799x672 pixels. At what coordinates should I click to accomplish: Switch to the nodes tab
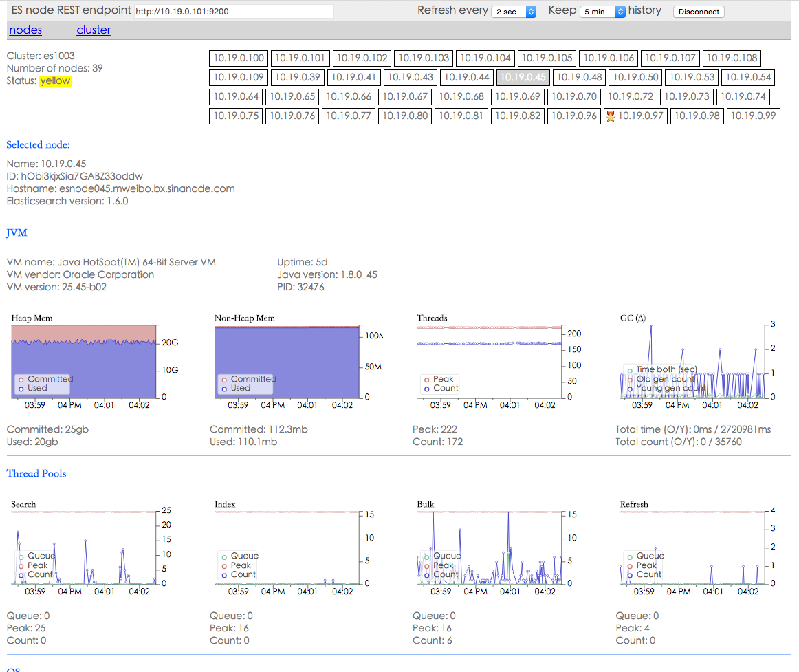[x=25, y=30]
